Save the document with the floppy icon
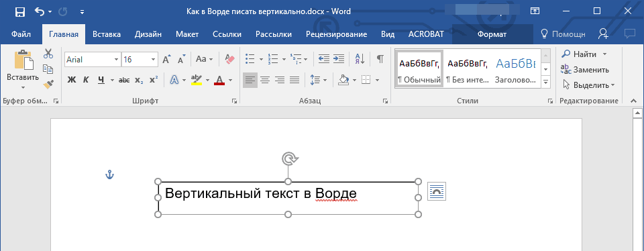Screen dimensions: 644x251 [x=19, y=11]
